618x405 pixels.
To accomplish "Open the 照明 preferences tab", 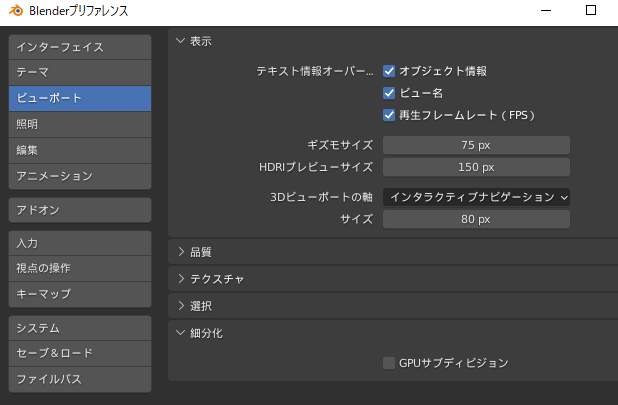I will (80, 124).
